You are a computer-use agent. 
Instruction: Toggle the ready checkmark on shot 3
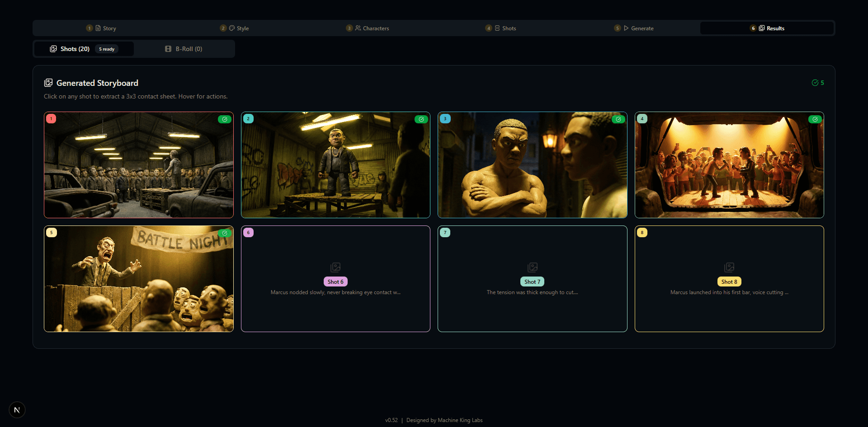click(619, 119)
